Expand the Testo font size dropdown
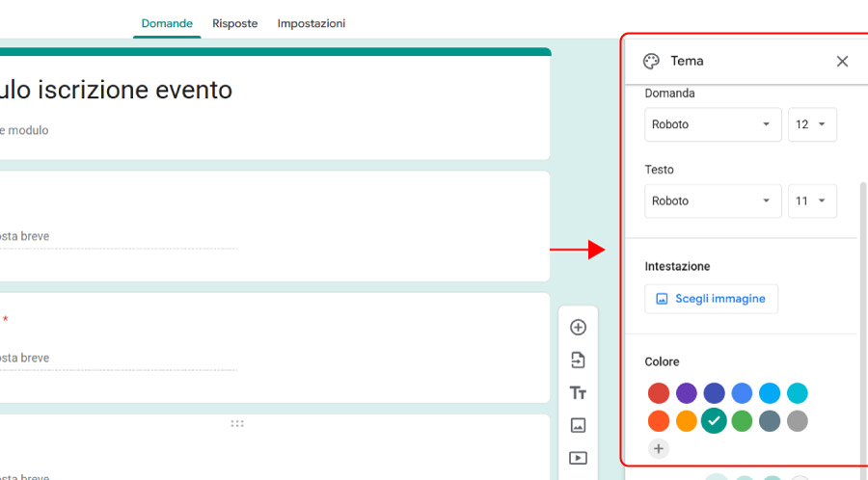868x480 pixels. 811,201
